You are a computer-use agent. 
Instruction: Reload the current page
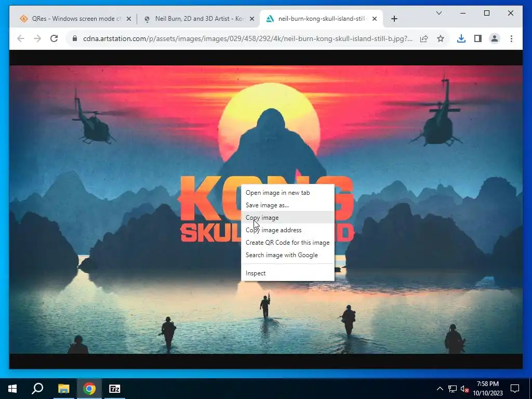54,38
